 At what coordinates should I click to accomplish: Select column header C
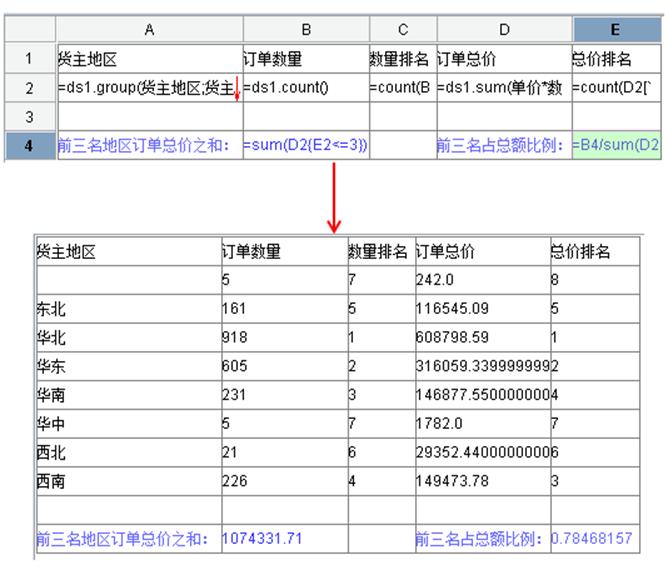(403, 29)
